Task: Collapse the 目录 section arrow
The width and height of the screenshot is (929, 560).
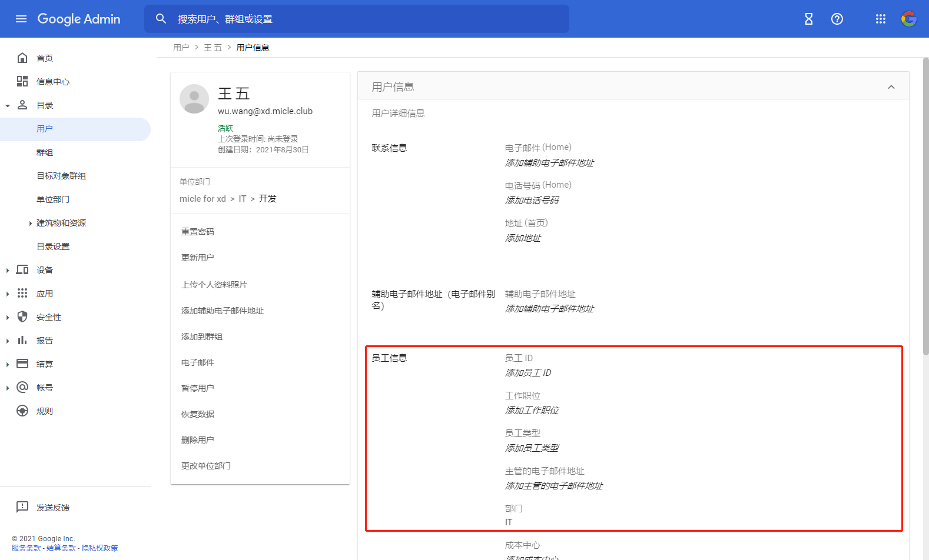Action: click(8, 106)
